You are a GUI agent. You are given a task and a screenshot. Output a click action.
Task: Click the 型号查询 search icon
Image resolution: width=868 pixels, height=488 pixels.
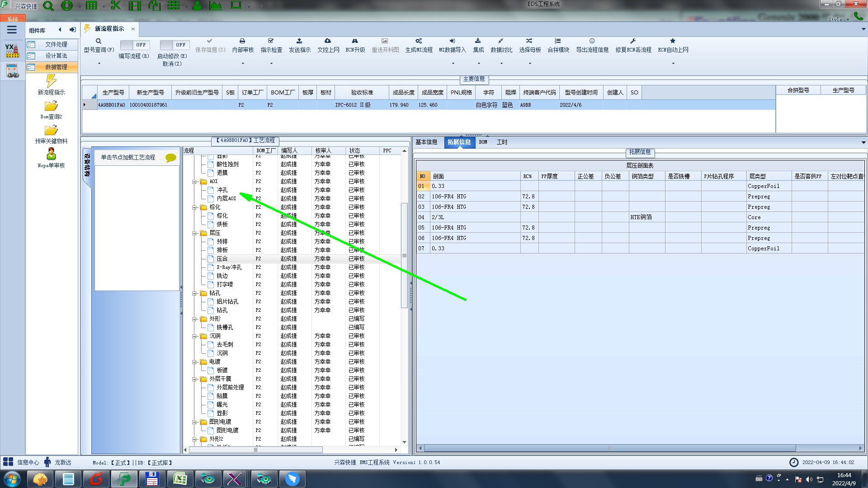click(98, 41)
